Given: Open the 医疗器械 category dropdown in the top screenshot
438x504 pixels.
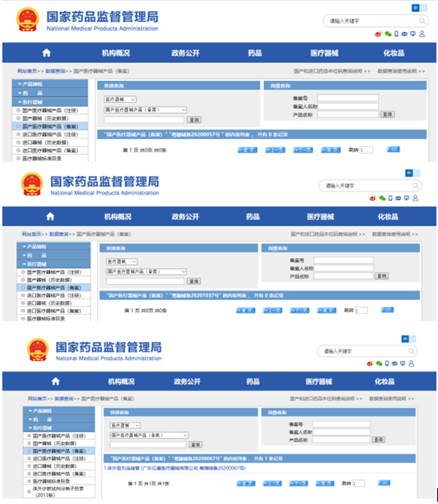Looking at the screenshot, I should [x=120, y=99].
